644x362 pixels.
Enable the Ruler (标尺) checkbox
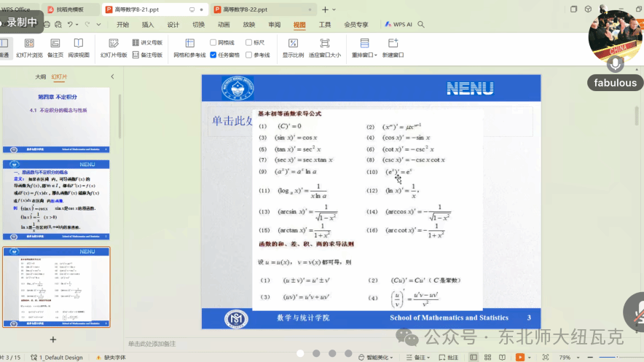pos(248,42)
